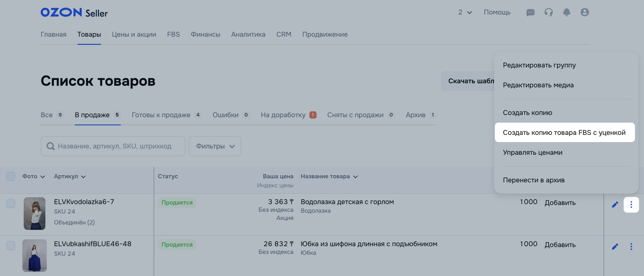The width and height of the screenshot is (644, 276).
Task: Toggle the select-all checkbox in table header
Action: [10, 176]
